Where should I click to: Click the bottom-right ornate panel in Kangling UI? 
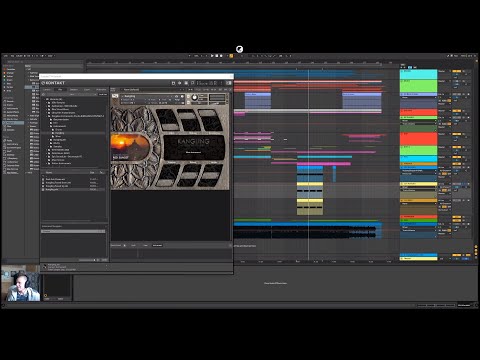tap(211, 175)
